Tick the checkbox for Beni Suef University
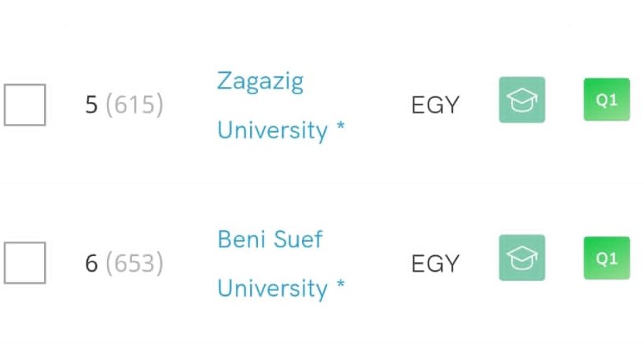Viewport: 644px width, 362px height. (x=24, y=262)
